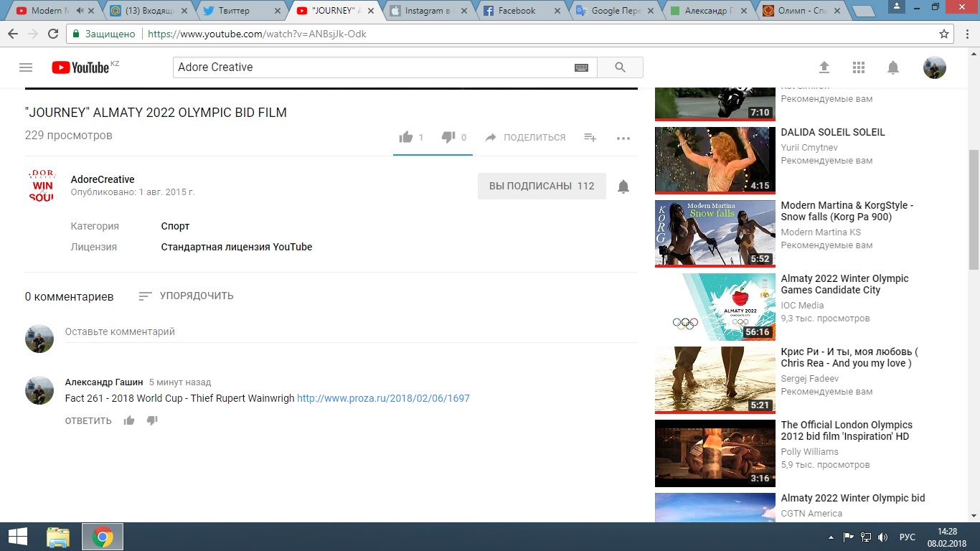The height and width of the screenshot is (551, 980).
Task: Bookmark this page with the star
Action: 944,34
